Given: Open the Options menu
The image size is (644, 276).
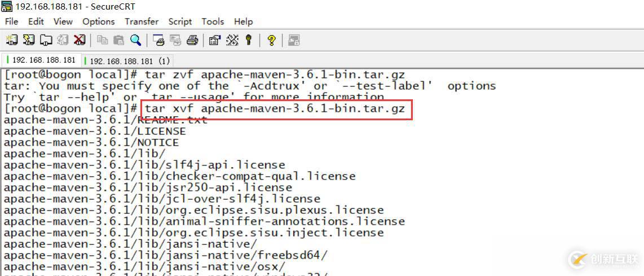Looking at the screenshot, I should click(x=99, y=21).
